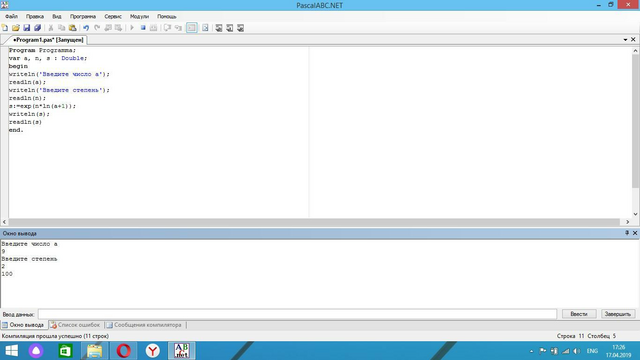Pin the Окно вывода panel
This screenshot has height=360, width=640.
click(627, 233)
